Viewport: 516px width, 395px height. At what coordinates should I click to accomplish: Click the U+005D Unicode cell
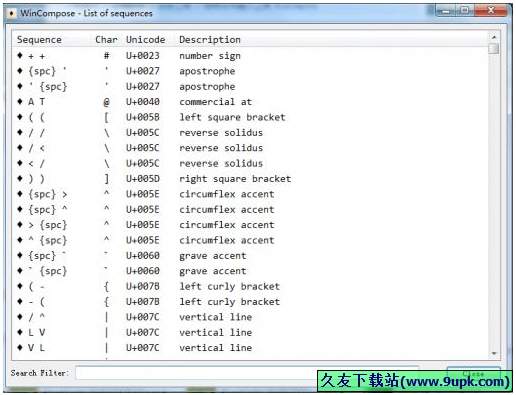tap(143, 179)
